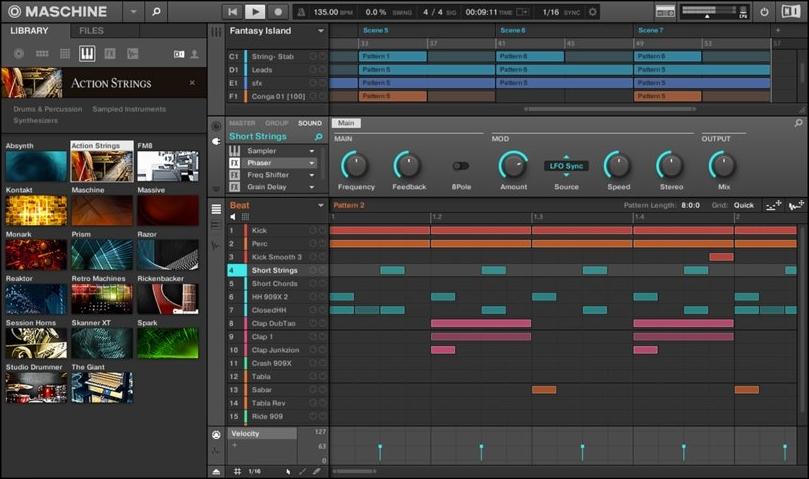The image size is (809, 479).
Task: Mute the Kick sound in the list
Action: coord(313,231)
